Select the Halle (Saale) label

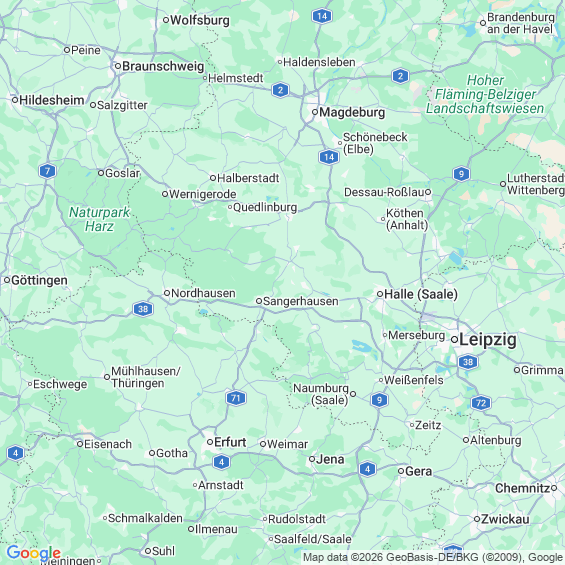pos(421,294)
